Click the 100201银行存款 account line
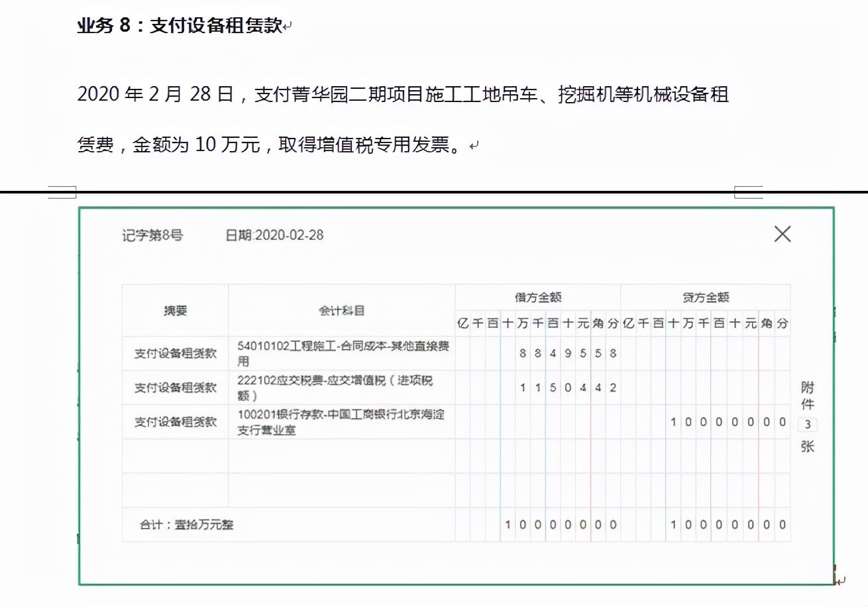This screenshot has height=607, width=868. (x=340, y=422)
